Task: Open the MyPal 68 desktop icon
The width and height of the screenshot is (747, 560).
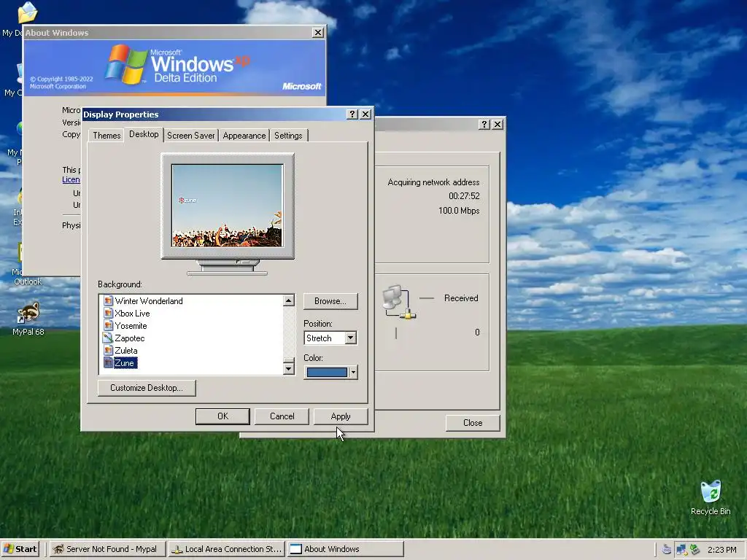Action: 28,318
